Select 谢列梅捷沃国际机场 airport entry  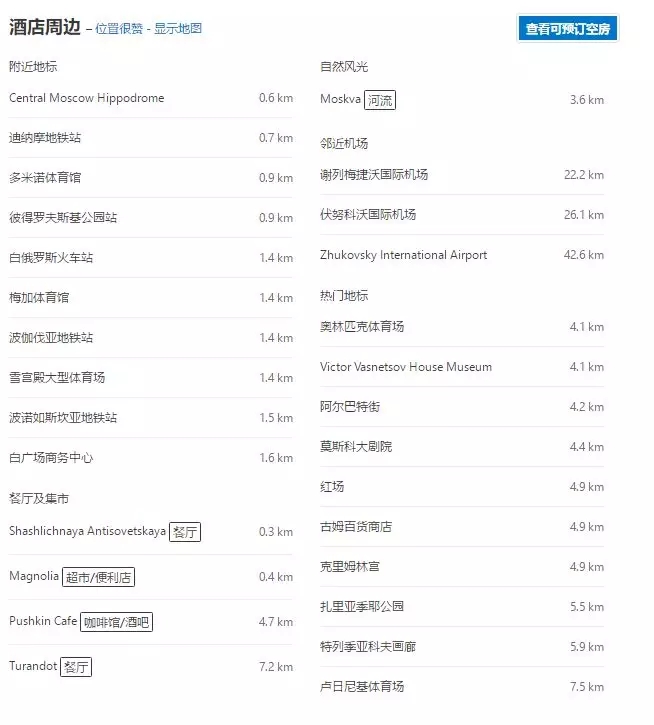(374, 175)
